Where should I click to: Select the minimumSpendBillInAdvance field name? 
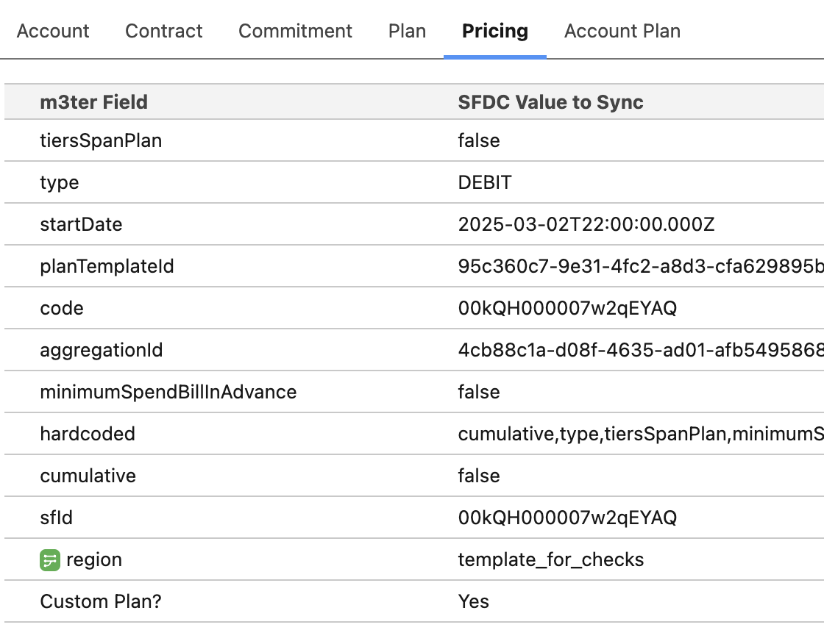click(168, 392)
